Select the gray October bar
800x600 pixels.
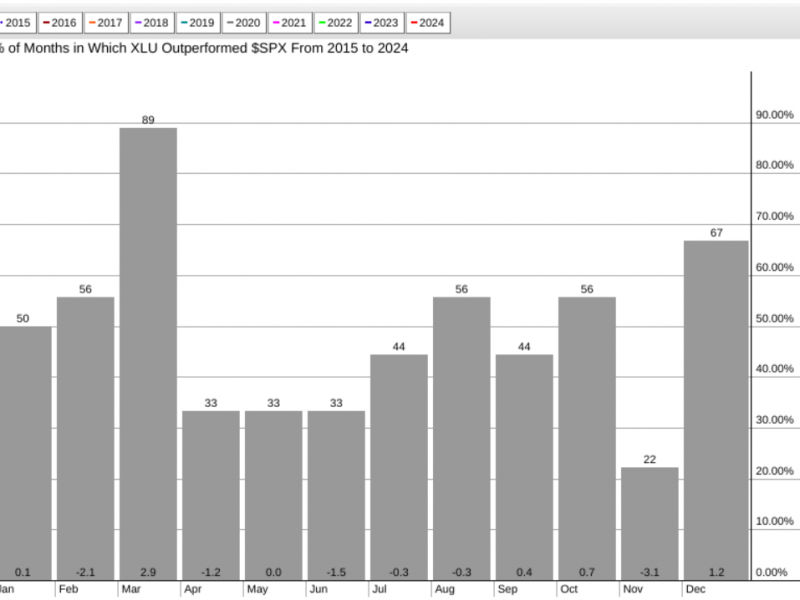click(x=587, y=439)
